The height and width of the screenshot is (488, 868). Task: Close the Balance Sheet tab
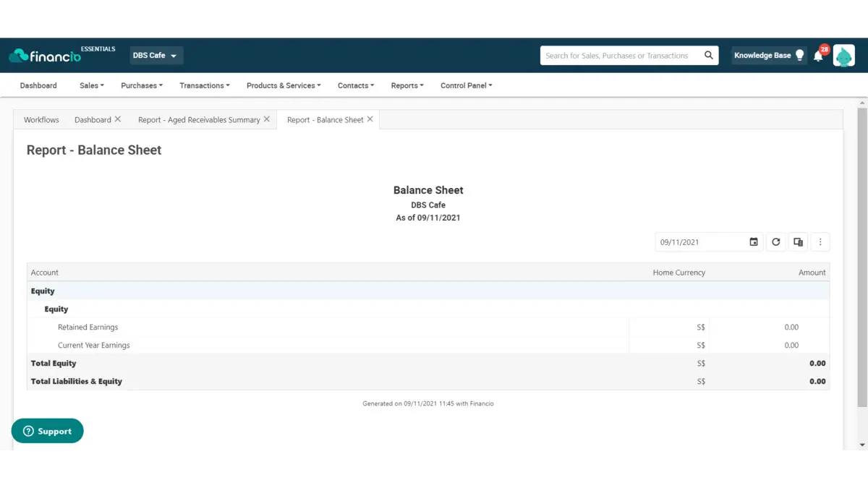point(370,119)
